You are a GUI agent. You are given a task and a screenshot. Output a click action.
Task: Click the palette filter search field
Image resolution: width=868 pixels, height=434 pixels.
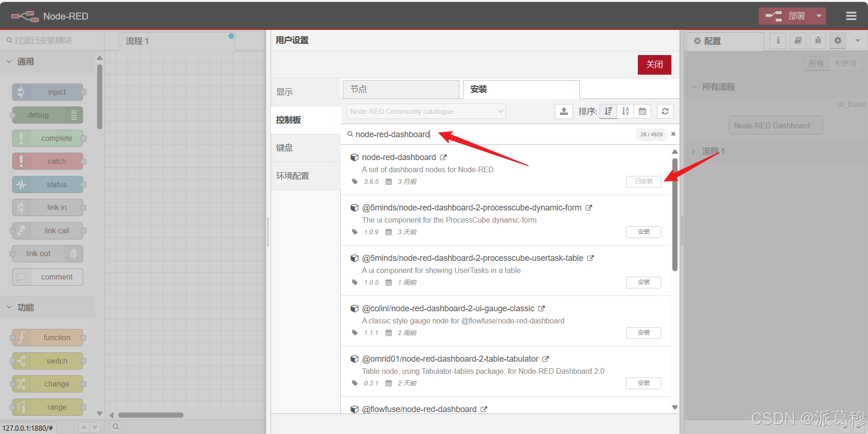(x=51, y=41)
